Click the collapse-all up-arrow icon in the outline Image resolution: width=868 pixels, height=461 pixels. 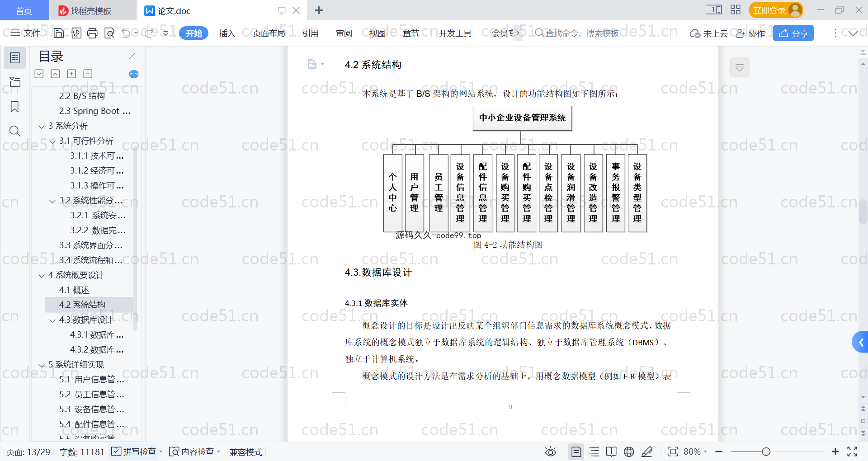(x=55, y=74)
